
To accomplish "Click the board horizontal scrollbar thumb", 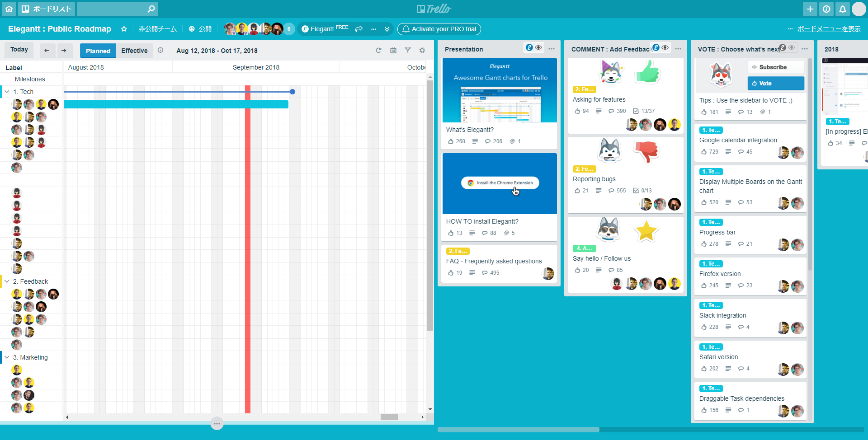I will tap(518, 430).
